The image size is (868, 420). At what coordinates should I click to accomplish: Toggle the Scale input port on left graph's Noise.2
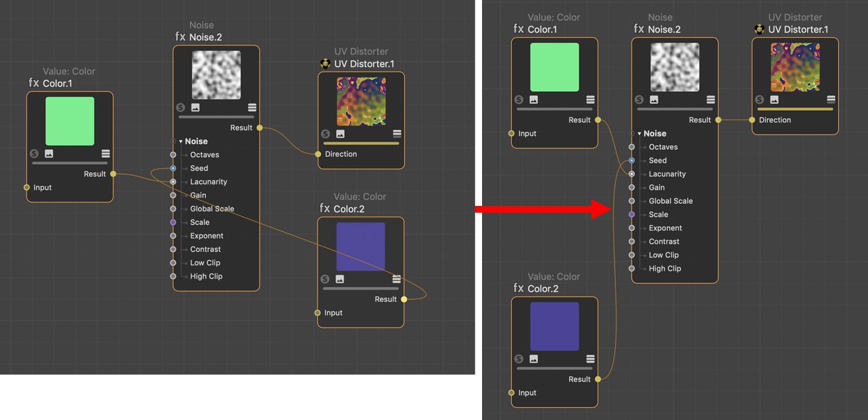[x=173, y=222]
